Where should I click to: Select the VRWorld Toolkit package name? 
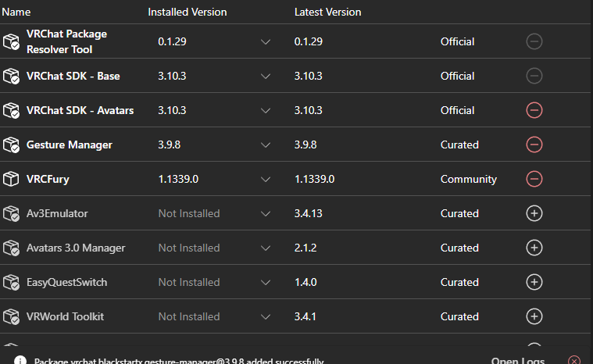click(x=65, y=317)
